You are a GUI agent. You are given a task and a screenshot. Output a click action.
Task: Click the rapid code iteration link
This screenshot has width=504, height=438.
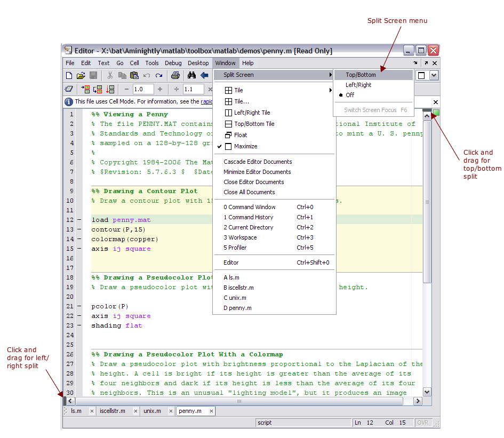207,101
